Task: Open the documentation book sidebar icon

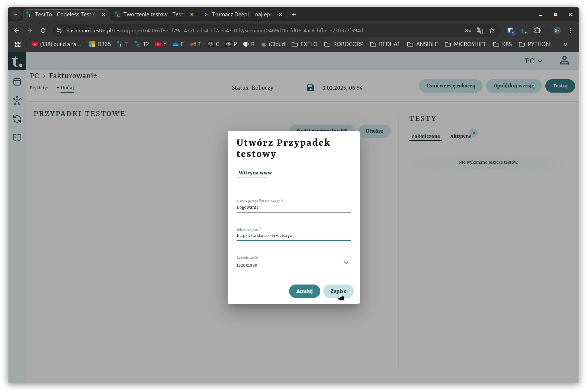Action: (x=17, y=138)
